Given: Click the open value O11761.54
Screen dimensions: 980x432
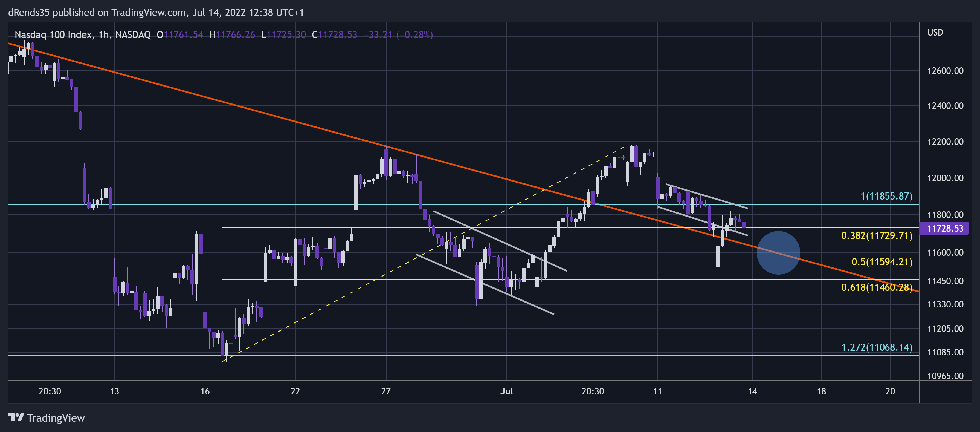Looking at the screenshot, I should 180,35.
